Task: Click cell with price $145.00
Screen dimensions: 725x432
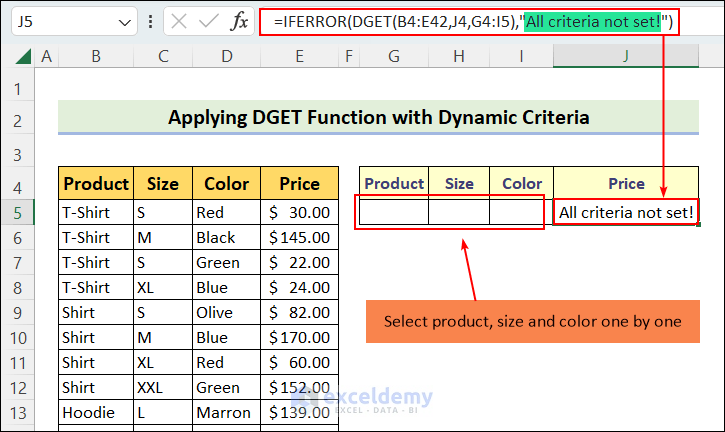Action: point(300,237)
